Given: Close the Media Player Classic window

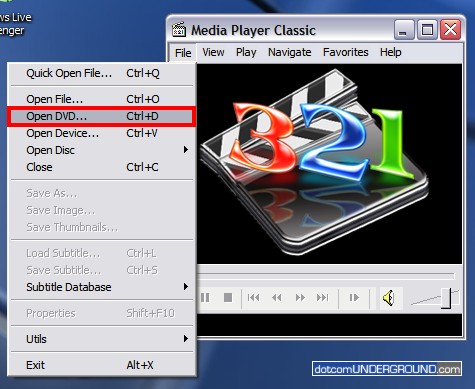Looking at the screenshot, I should (451, 30).
